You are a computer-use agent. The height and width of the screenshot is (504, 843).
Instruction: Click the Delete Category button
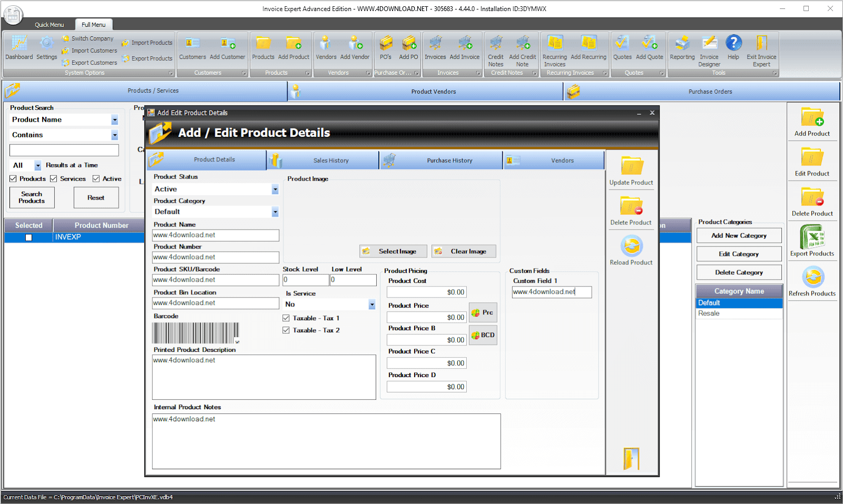739,272
